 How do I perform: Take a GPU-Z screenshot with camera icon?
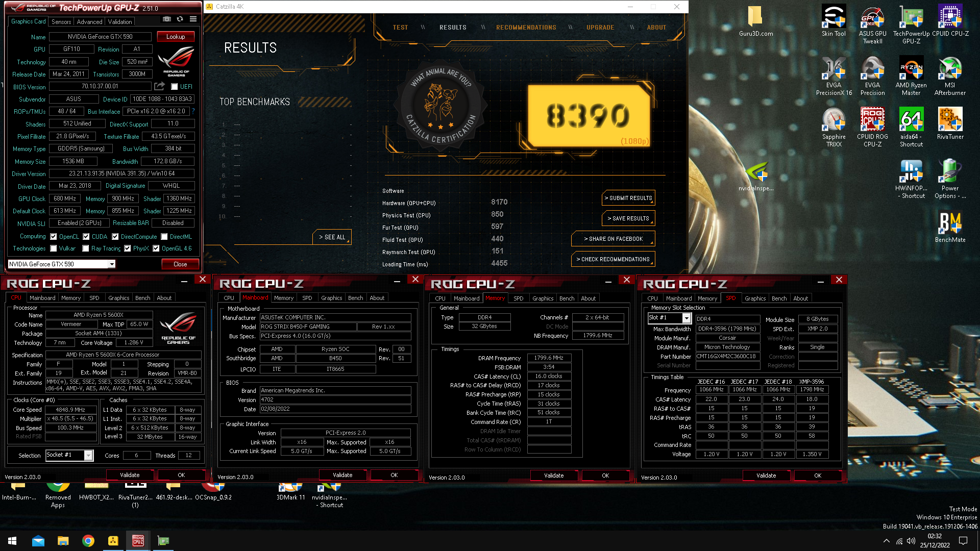point(167,19)
